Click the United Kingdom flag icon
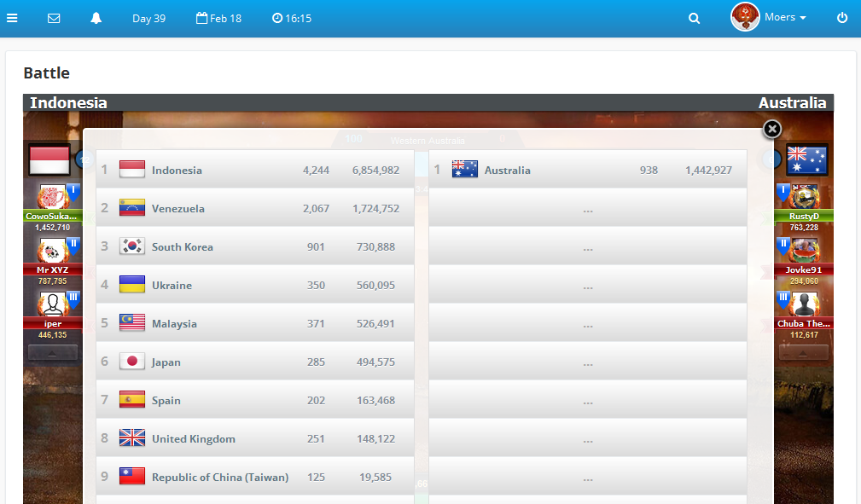 click(132, 438)
